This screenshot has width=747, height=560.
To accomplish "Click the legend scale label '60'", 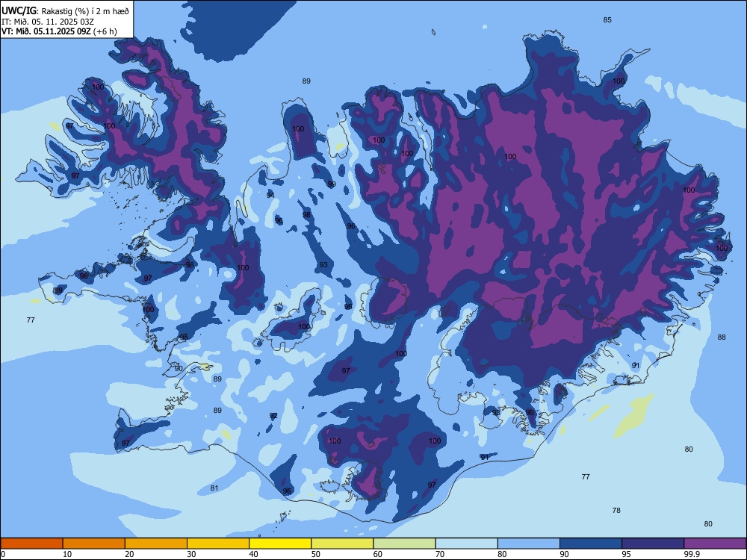I will 378,554.
